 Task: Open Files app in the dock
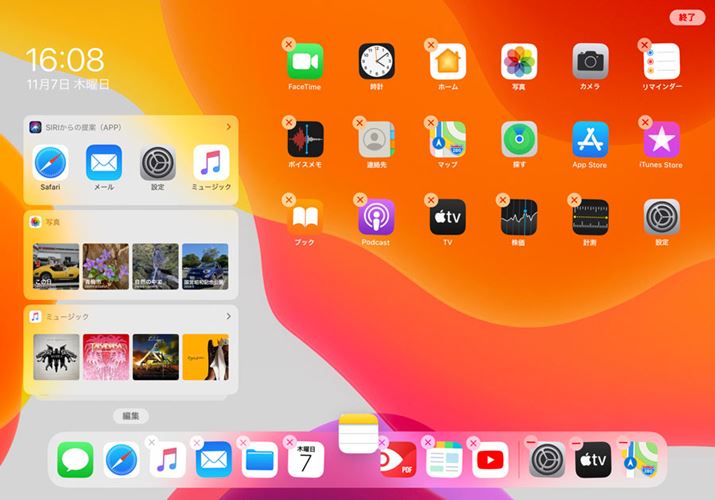[x=260, y=460]
